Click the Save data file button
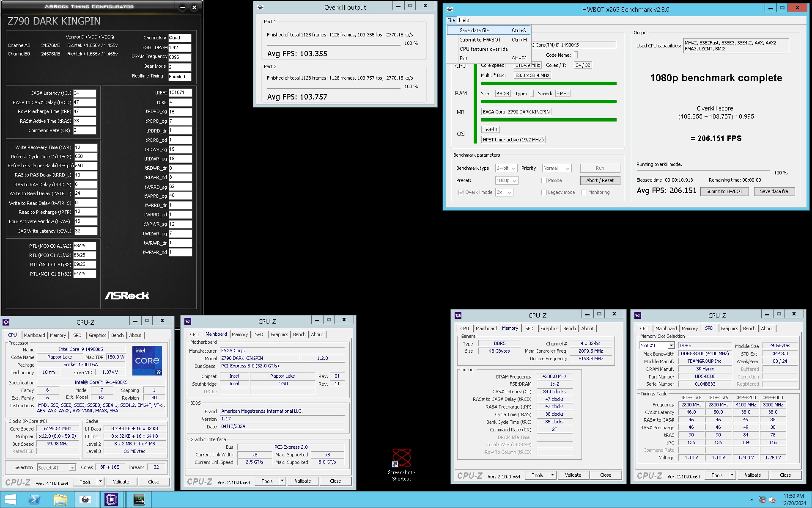The image size is (812, 508). tap(774, 191)
